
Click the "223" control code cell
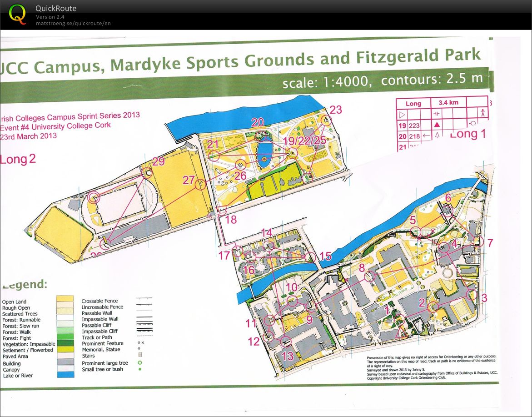tap(414, 126)
